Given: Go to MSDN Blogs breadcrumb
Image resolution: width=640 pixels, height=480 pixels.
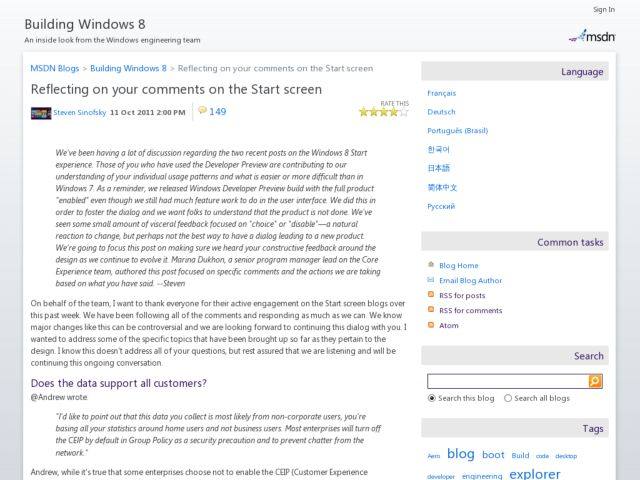Looking at the screenshot, I should pyautogui.click(x=56, y=69).
